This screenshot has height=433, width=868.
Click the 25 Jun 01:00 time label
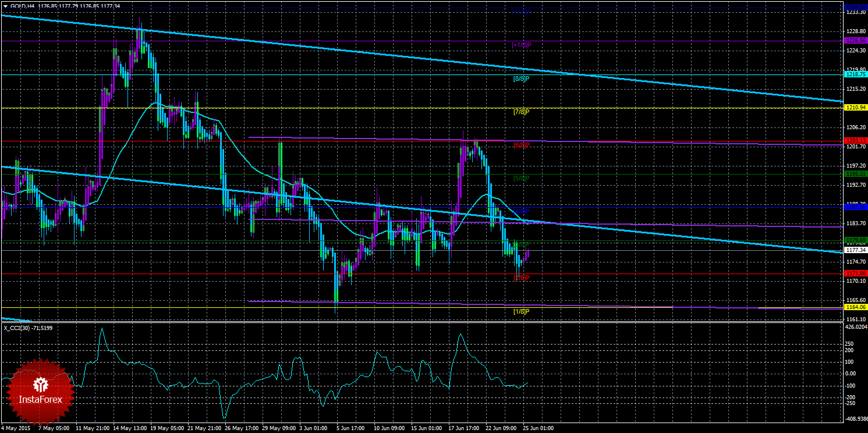pyautogui.click(x=538, y=428)
